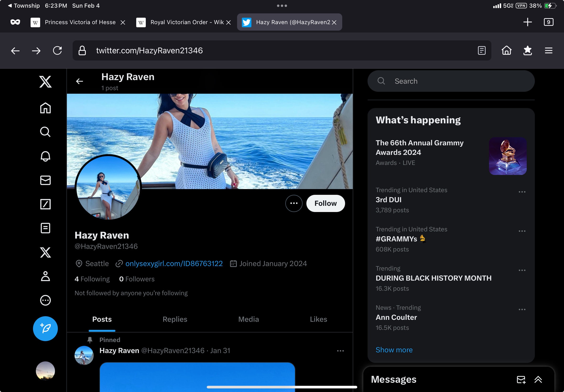Image resolution: width=564 pixels, height=392 pixels.
Task: Open browser reader view icon
Action: [x=482, y=51]
